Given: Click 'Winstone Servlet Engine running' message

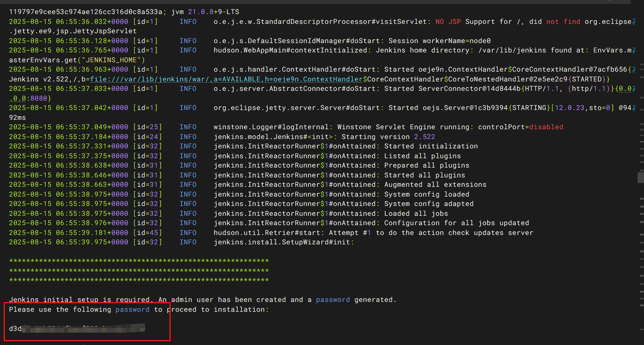Looking at the screenshot, I should click(x=403, y=127).
